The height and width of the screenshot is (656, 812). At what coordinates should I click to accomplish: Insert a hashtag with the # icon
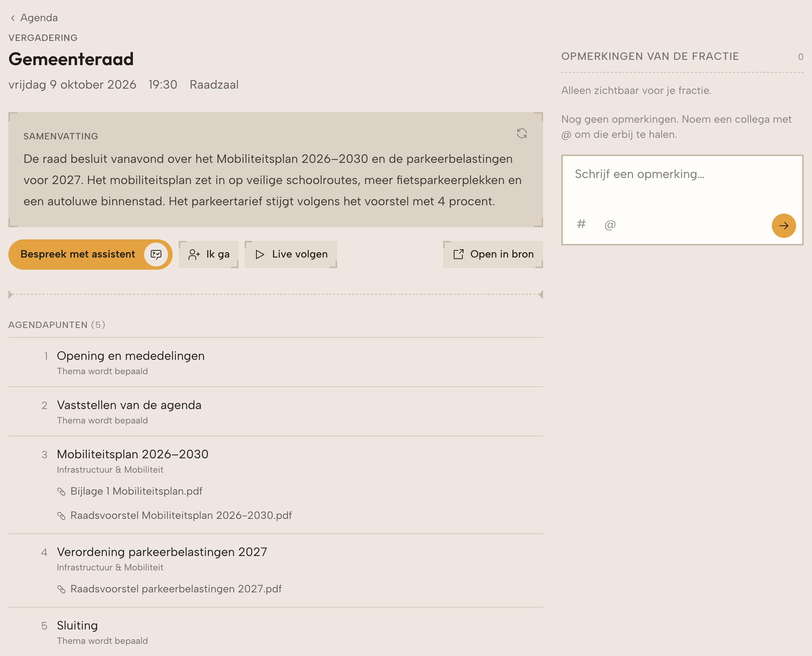click(x=581, y=224)
